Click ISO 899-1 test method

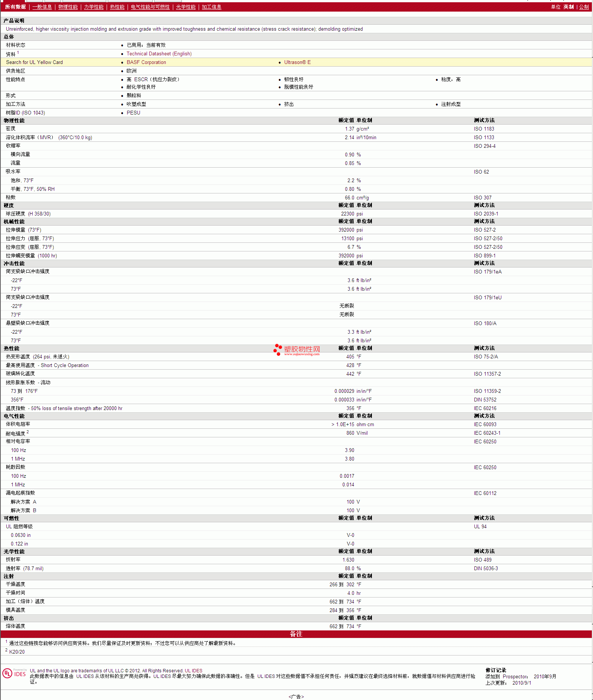click(x=485, y=256)
